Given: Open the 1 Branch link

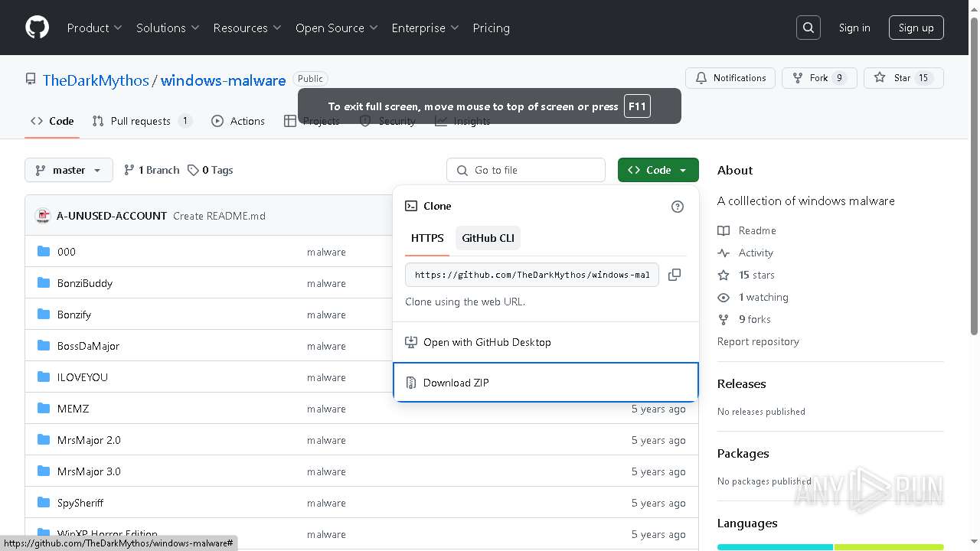Looking at the screenshot, I should [x=152, y=170].
